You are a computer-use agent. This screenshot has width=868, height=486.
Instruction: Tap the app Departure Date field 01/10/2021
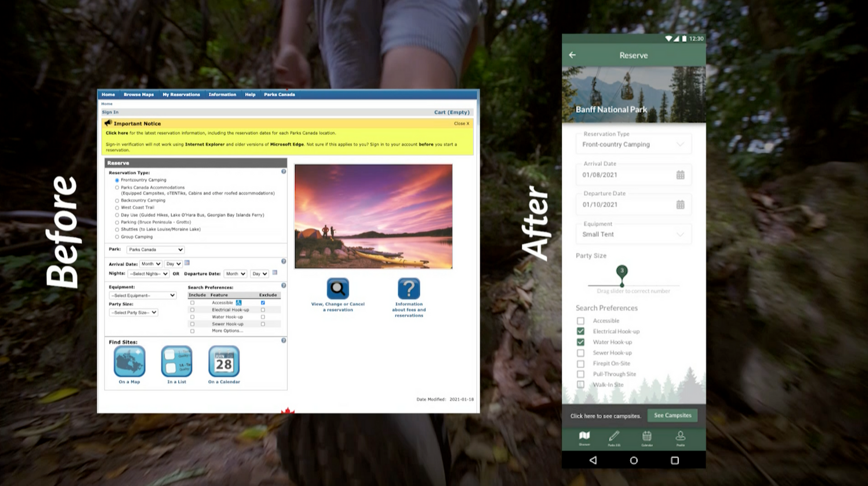point(634,204)
